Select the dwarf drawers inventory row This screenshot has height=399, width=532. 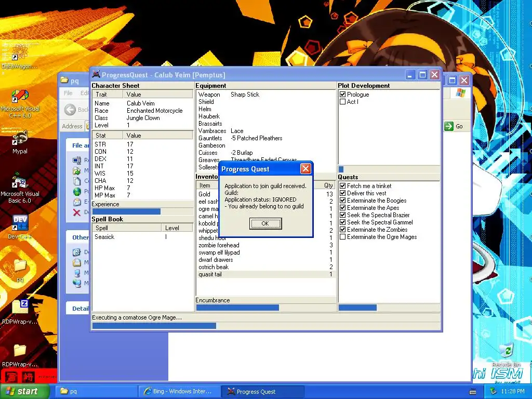tap(265, 260)
